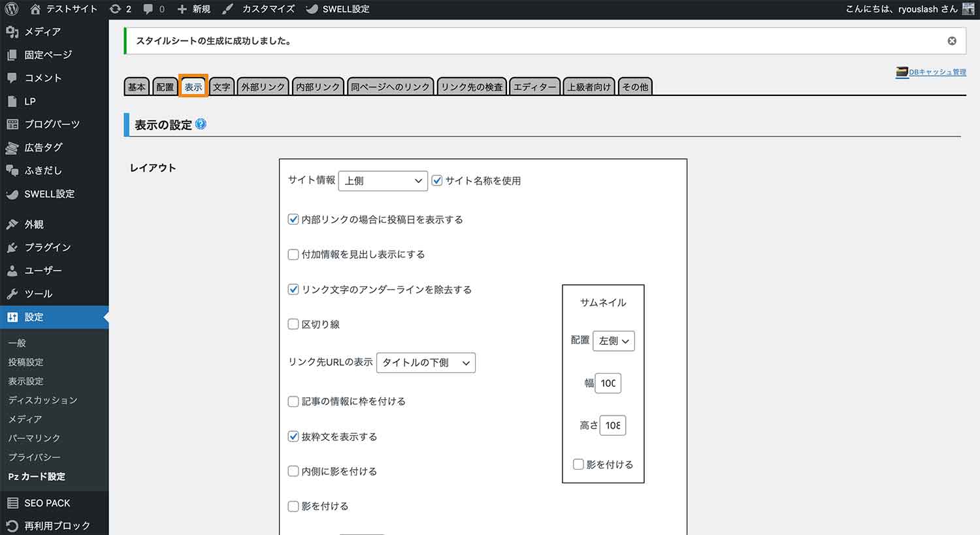Click the help icon next to 表示の設定
This screenshot has width=980, height=535.
coord(201,124)
